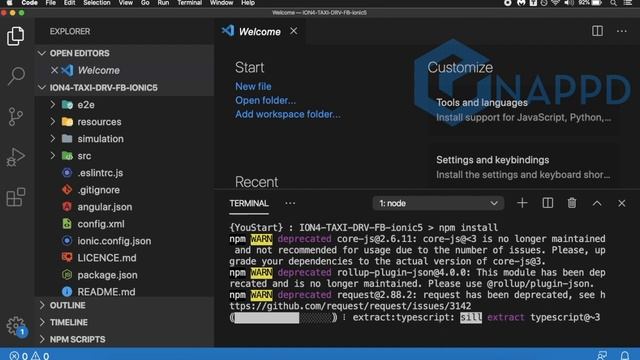640x360 pixels.
Task: Click the npm install progress bar
Action: point(284,318)
